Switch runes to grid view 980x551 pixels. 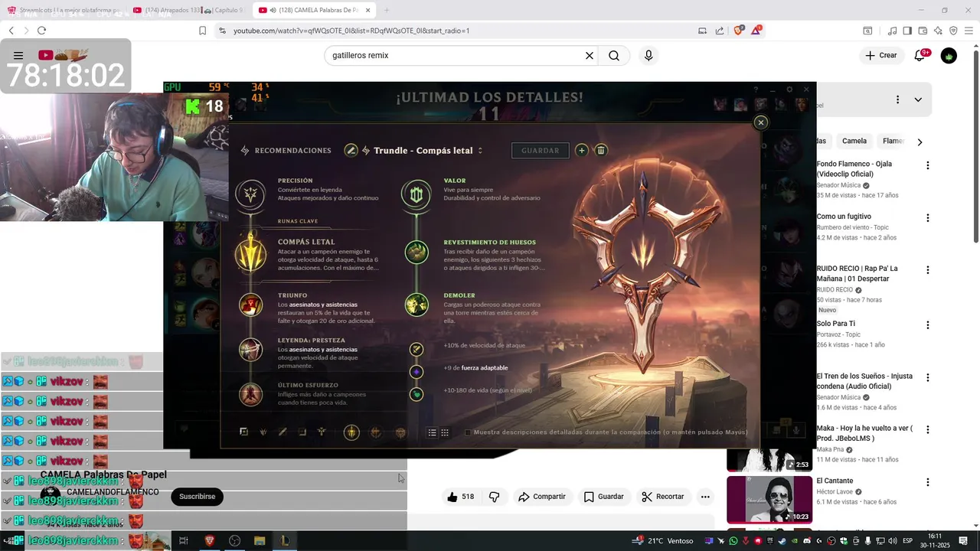point(444,432)
